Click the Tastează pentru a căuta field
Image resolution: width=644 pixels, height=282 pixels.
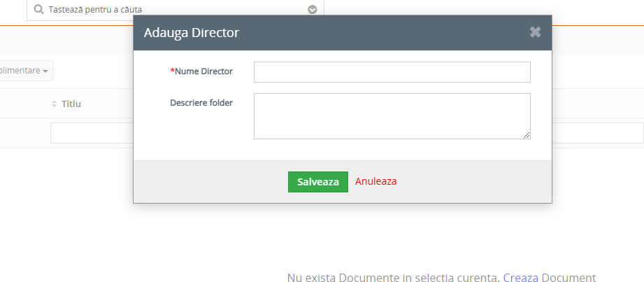point(176,10)
